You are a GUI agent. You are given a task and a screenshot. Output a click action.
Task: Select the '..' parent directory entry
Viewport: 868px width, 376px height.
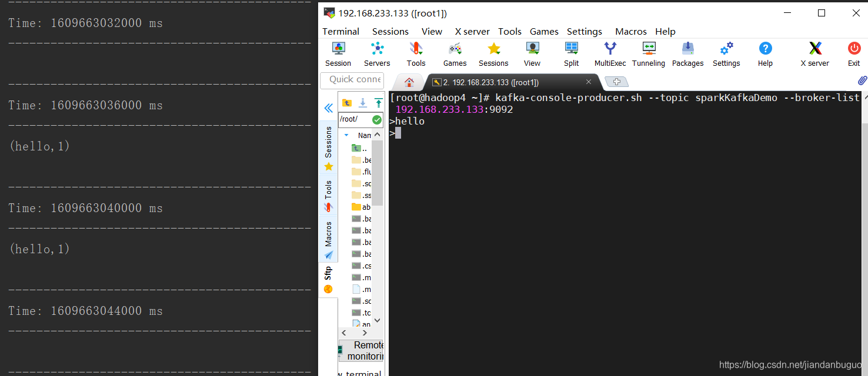click(x=359, y=148)
